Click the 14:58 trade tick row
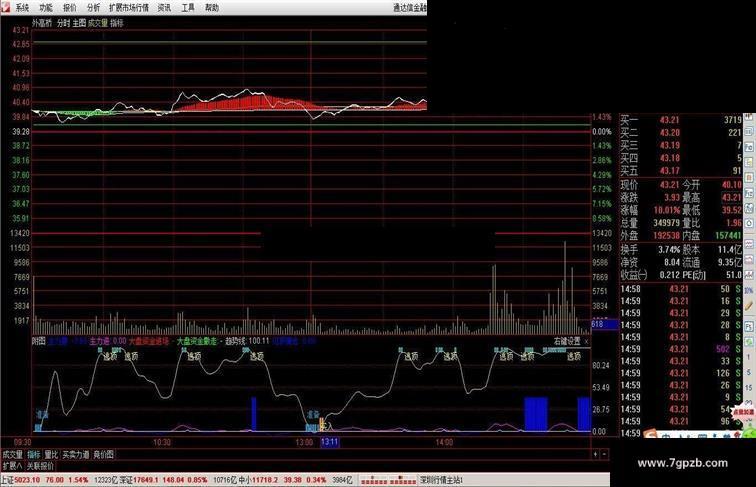The height and width of the screenshot is (487, 756). coord(681,289)
